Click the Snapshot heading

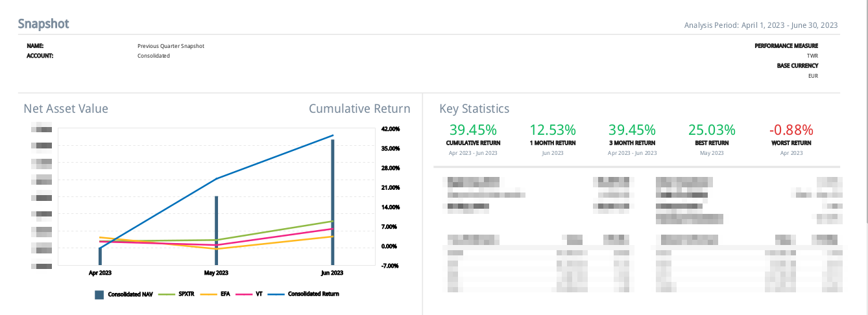(x=43, y=24)
